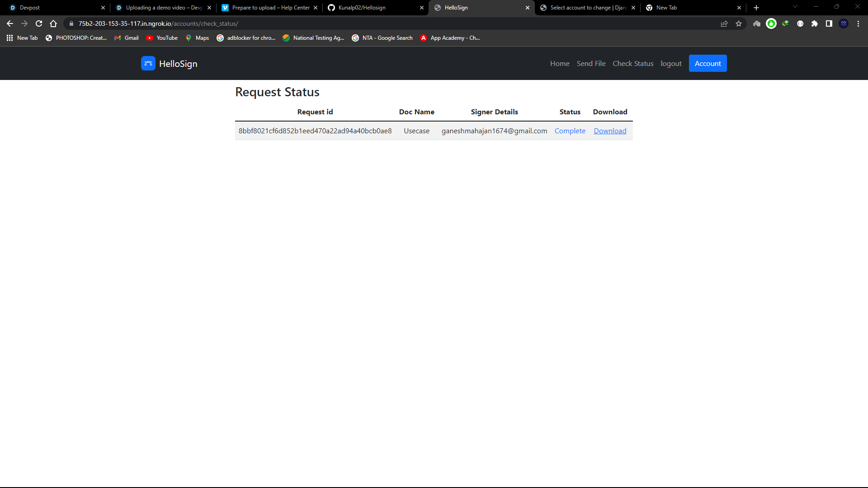Reload the current page
The image size is (868, 488).
39,23
